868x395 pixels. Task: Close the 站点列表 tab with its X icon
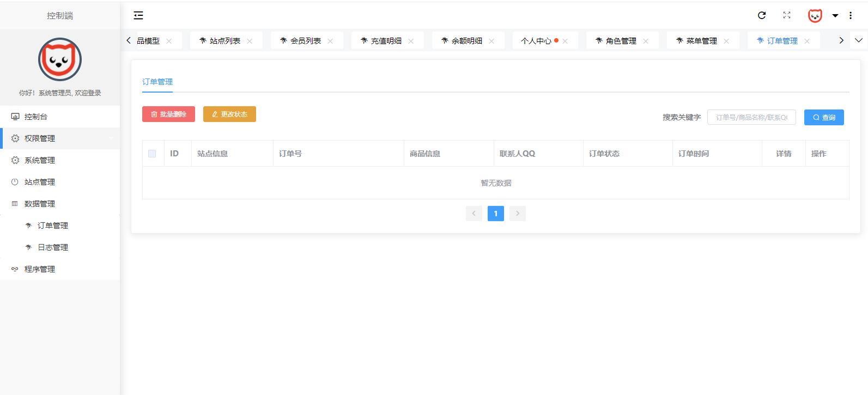pos(250,41)
